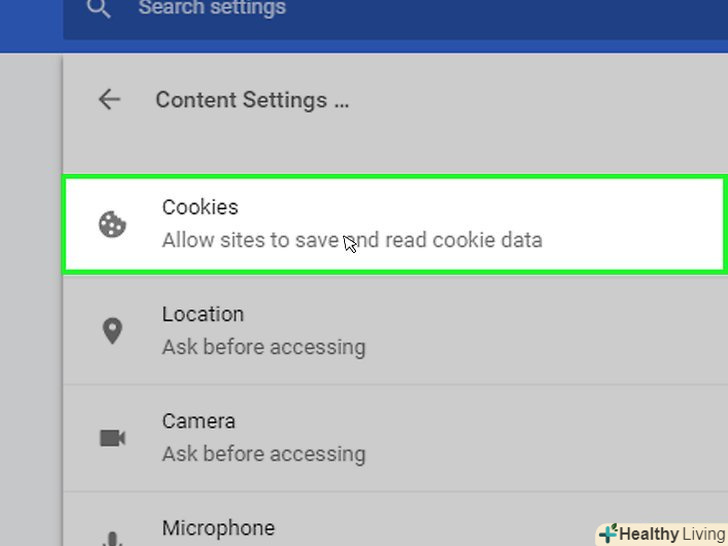Image resolution: width=728 pixels, height=546 pixels.
Task: Open the Location settings entry
Action: pos(203,314)
